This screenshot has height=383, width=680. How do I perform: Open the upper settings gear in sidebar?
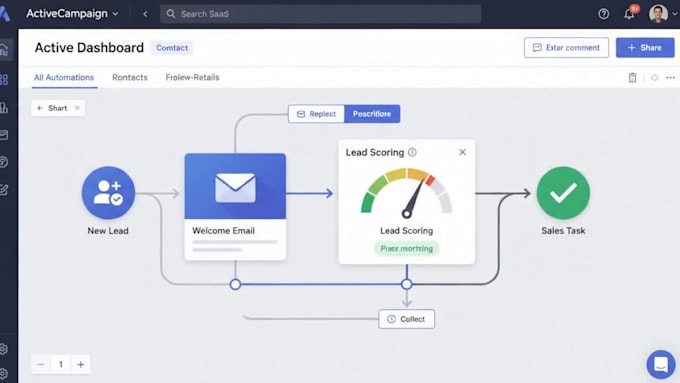click(3, 349)
